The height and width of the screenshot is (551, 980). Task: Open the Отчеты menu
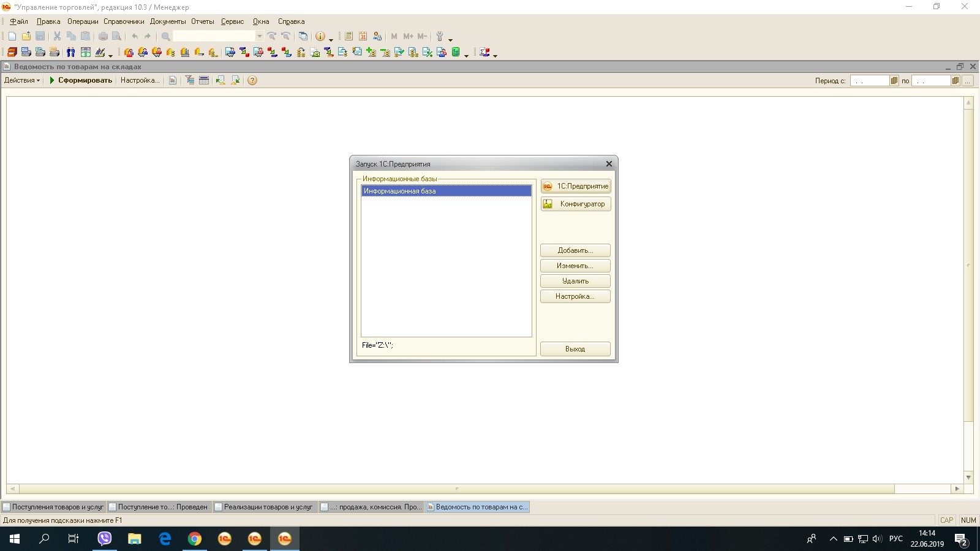203,21
